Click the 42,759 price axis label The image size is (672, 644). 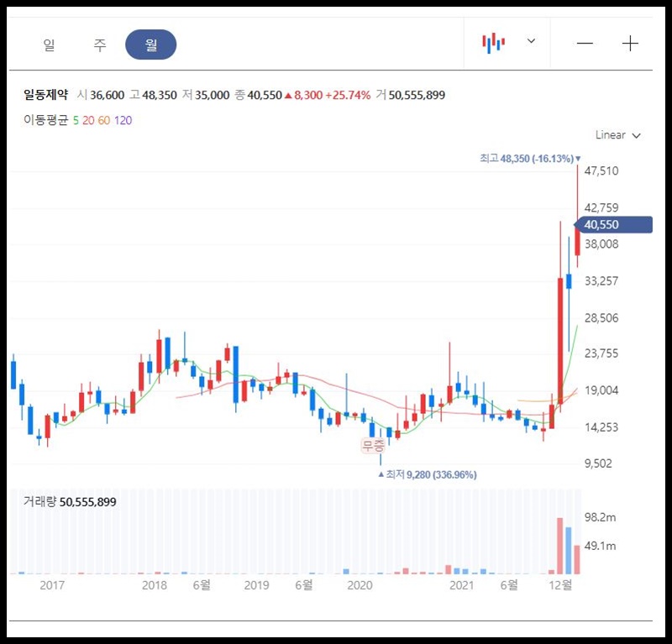(601, 208)
